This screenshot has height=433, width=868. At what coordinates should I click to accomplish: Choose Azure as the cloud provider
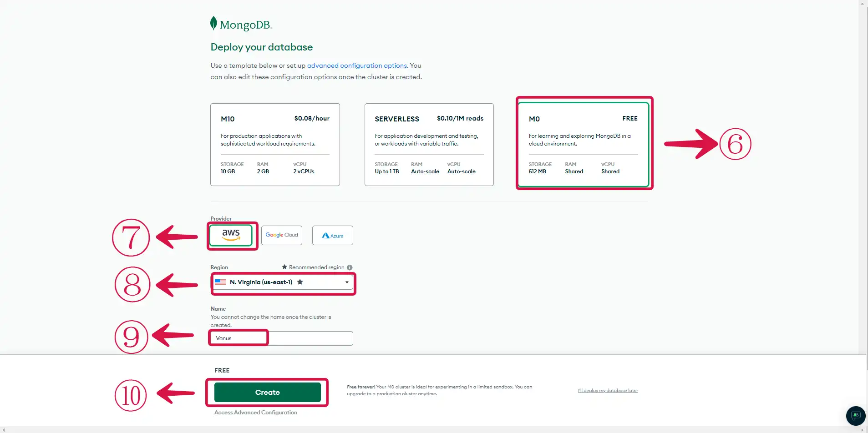[333, 235]
